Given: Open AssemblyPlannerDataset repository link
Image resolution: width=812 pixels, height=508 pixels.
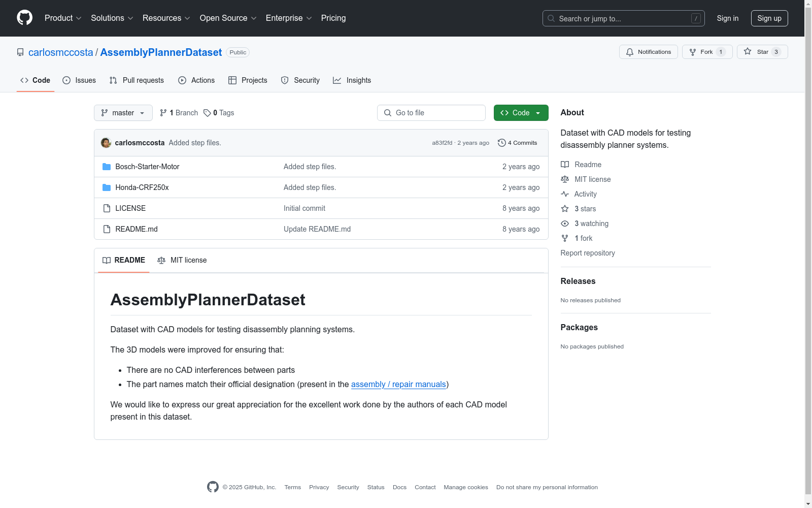Looking at the screenshot, I should [x=161, y=52].
